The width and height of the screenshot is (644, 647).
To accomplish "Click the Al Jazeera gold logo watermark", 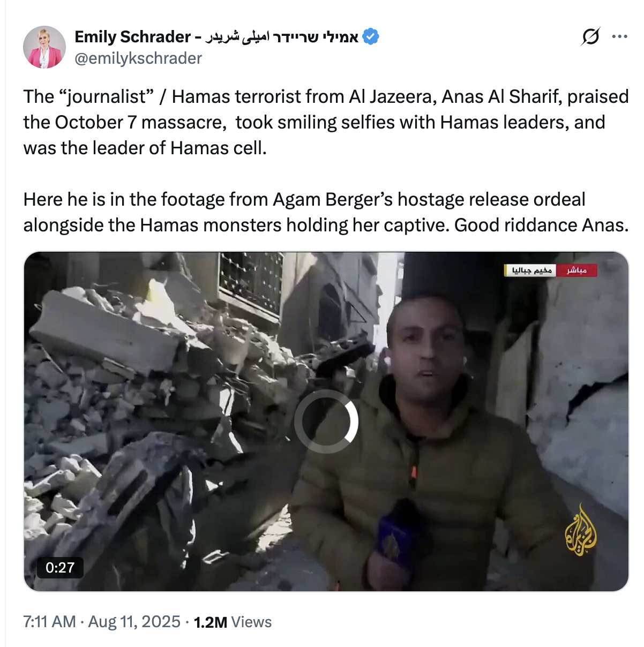I will coord(581,531).
